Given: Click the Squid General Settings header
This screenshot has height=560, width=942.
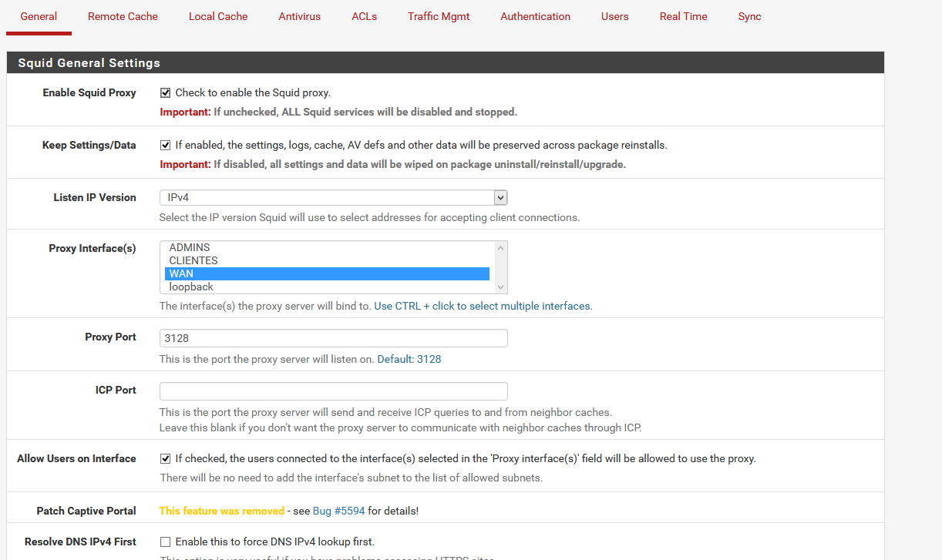Looking at the screenshot, I should (445, 63).
